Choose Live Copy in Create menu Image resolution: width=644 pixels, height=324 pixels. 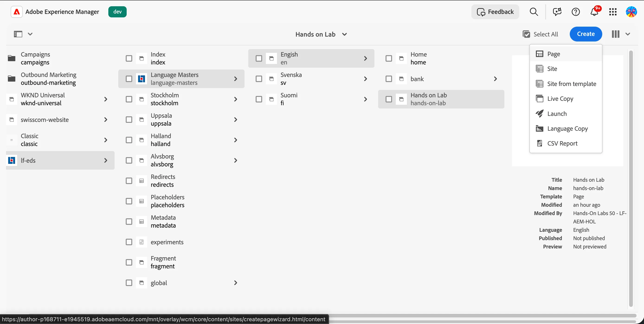click(x=566, y=99)
